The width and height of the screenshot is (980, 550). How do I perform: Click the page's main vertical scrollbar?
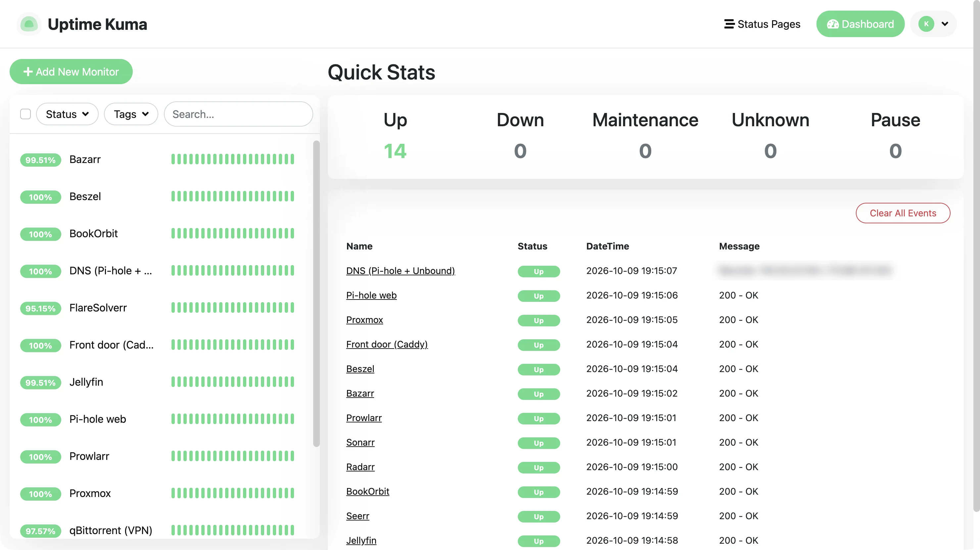click(x=976, y=256)
